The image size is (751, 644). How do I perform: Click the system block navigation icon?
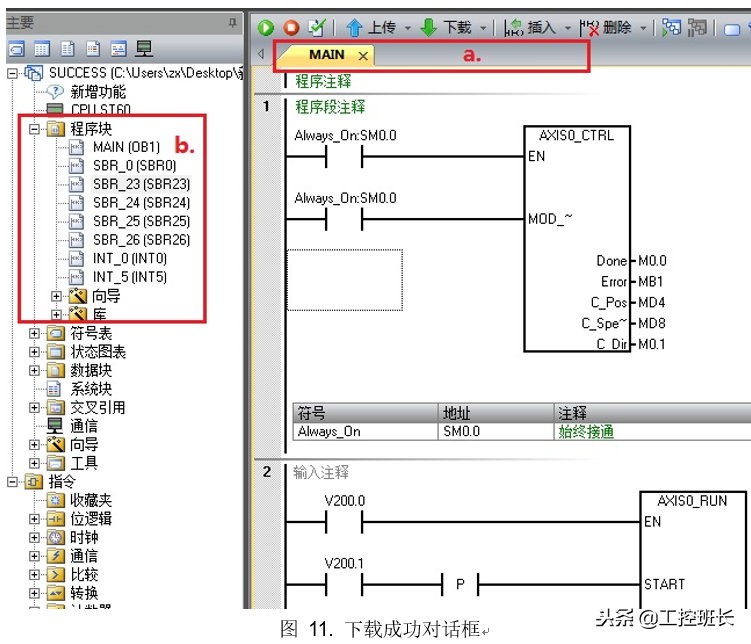pyautogui.click(x=118, y=49)
